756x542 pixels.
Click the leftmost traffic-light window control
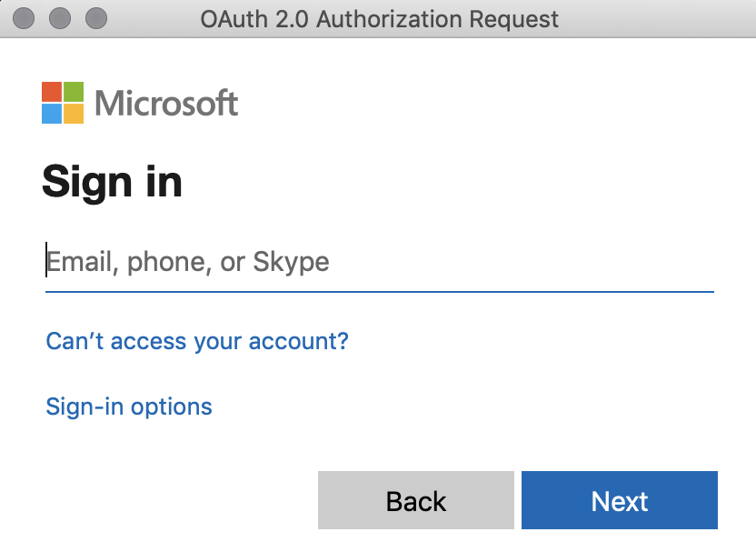coord(25,15)
